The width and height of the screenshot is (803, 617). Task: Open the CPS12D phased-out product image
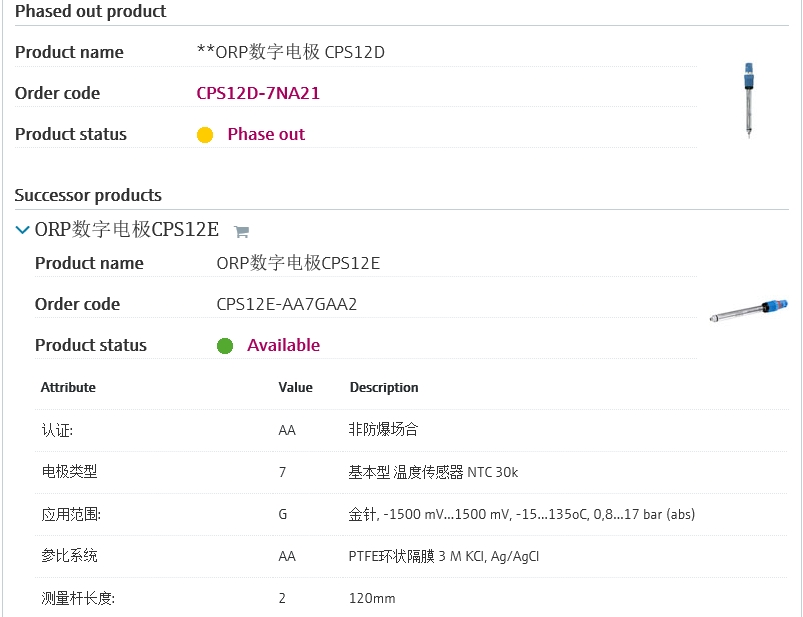pos(747,99)
